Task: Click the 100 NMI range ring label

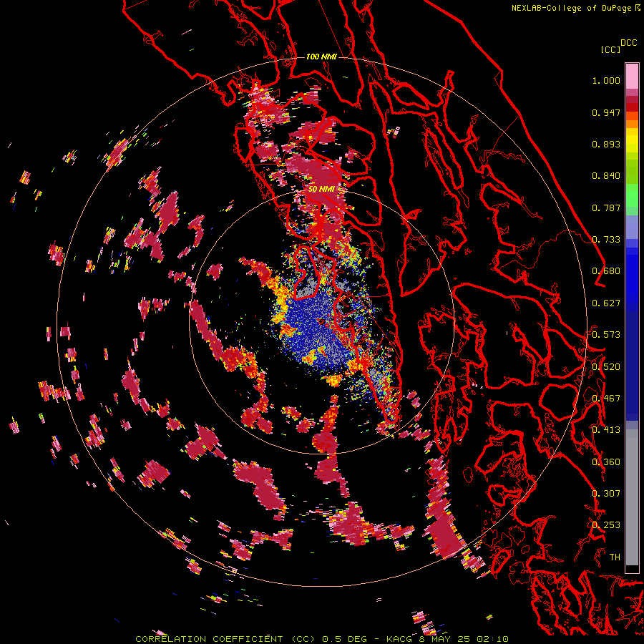Action: [x=321, y=57]
